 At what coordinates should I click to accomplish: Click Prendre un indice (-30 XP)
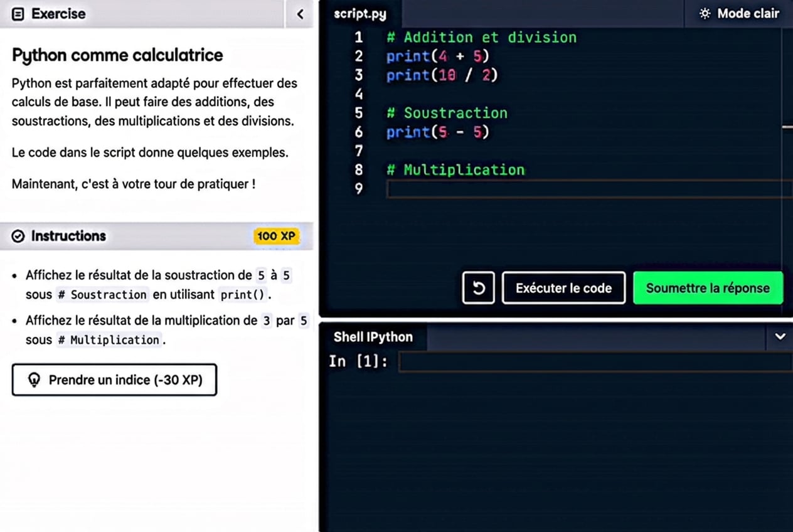coord(114,380)
